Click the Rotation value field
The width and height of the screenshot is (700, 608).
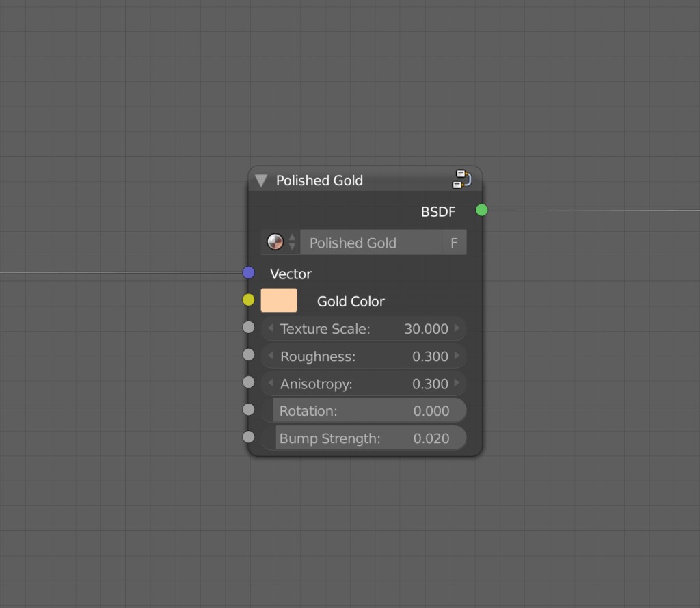point(369,411)
